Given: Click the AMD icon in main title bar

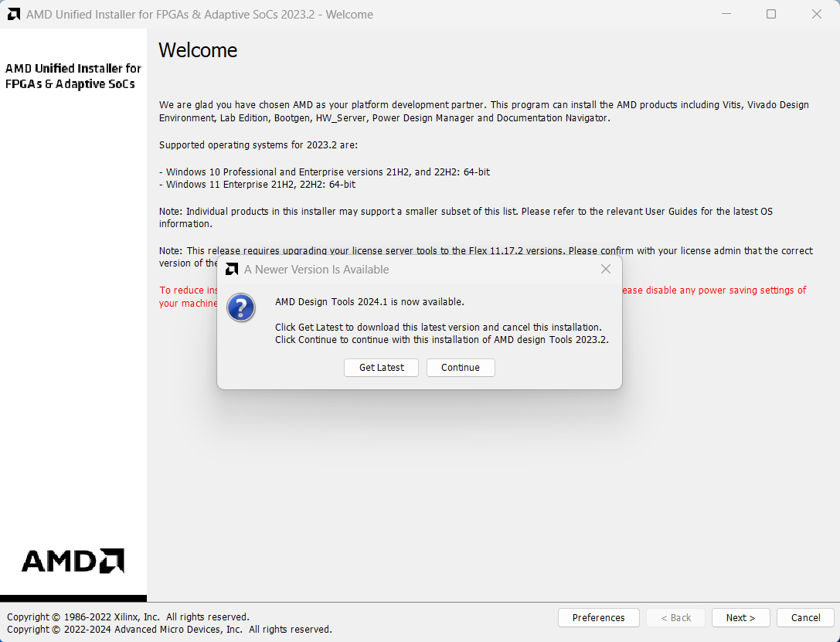Looking at the screenshot, I should click(14, 14).
